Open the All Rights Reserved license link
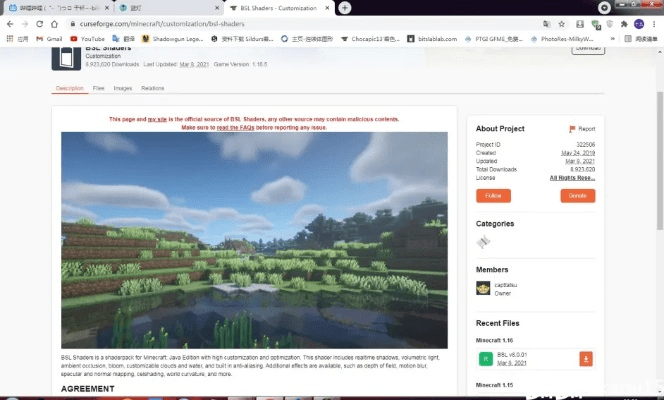This screenshot has height=400, width=664. click(572, 178)
